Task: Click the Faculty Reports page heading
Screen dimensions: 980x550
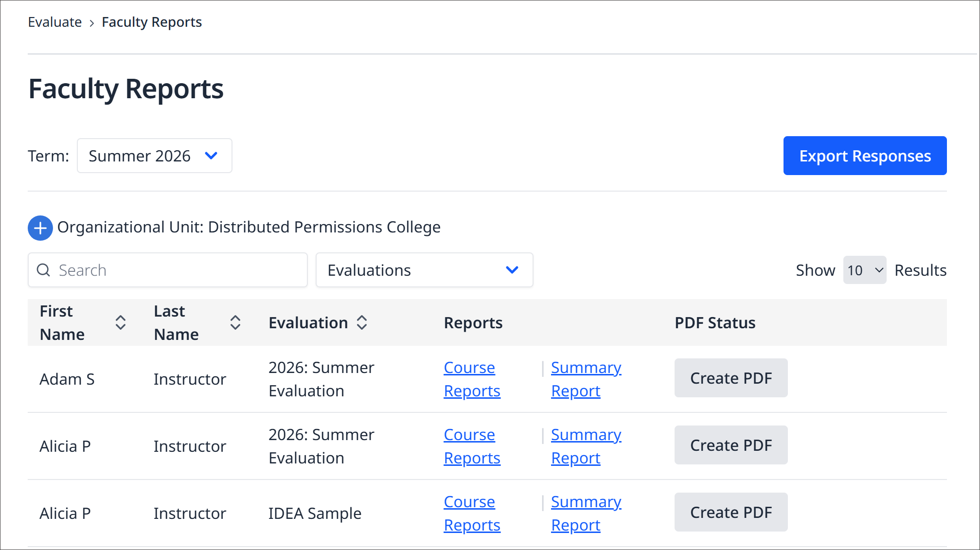Action: (126, 89)
